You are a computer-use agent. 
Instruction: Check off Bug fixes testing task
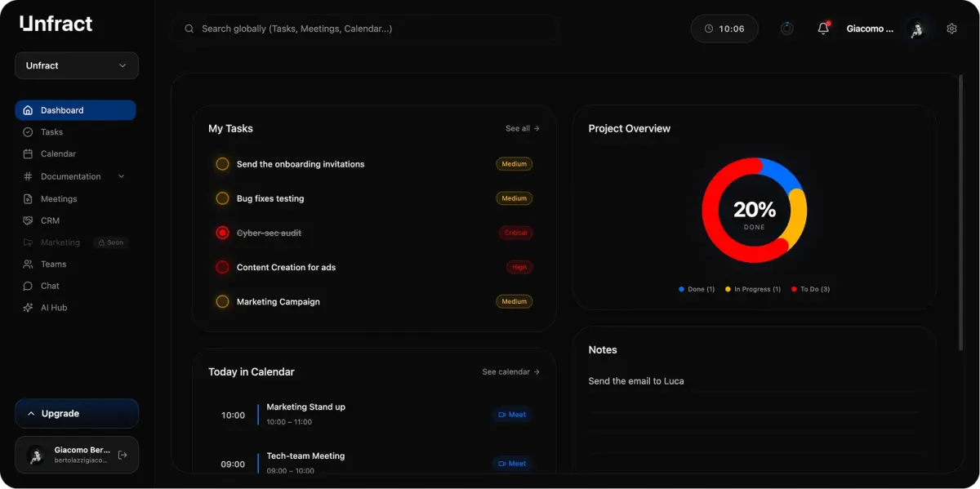tap(222, 198)
